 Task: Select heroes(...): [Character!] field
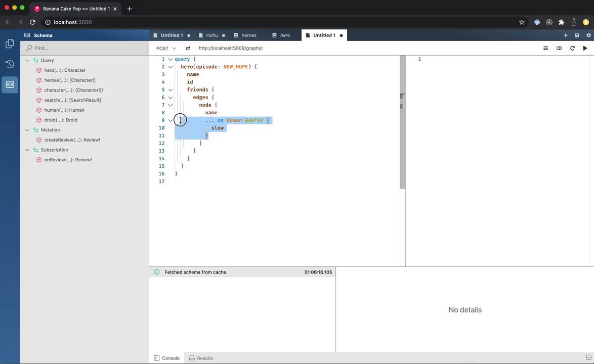point(70,80)
